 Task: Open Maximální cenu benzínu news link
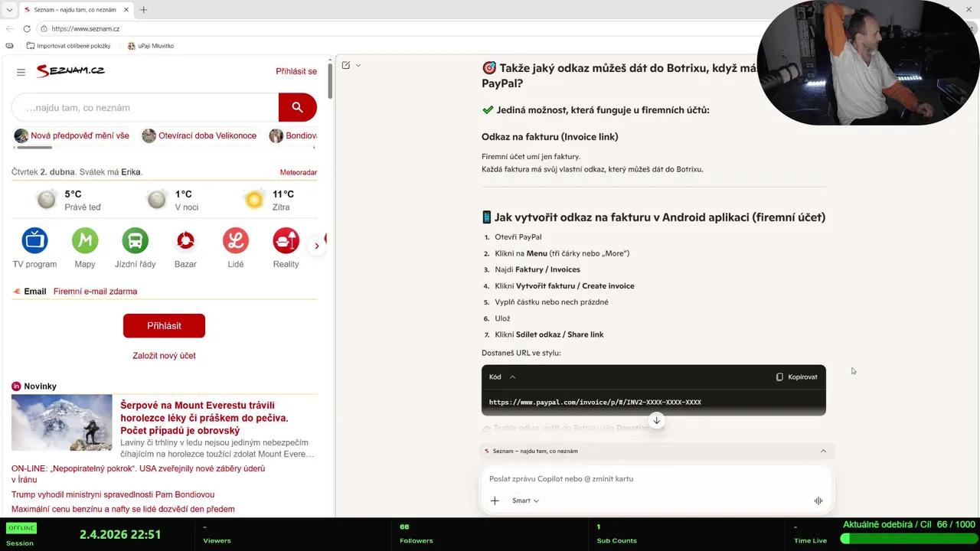[123, 509]
